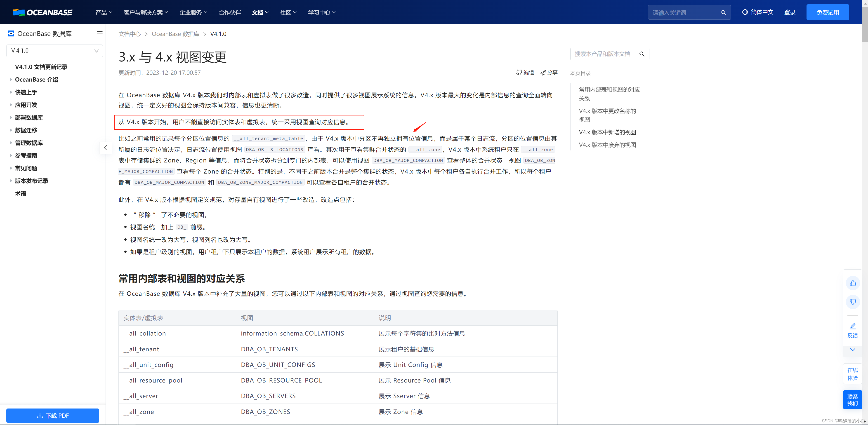Viewport: 868px width, 425px height.
Task: Click the 分享 share icon
Action: (x=543, y=72)
